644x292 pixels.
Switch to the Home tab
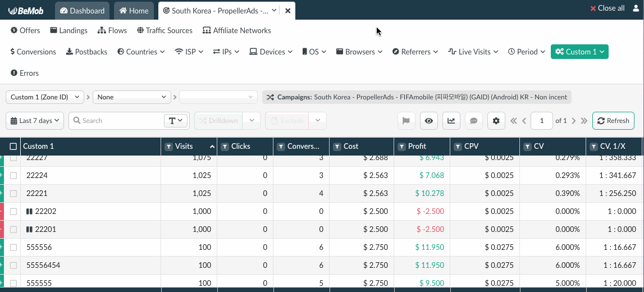(x=134, y=11)
